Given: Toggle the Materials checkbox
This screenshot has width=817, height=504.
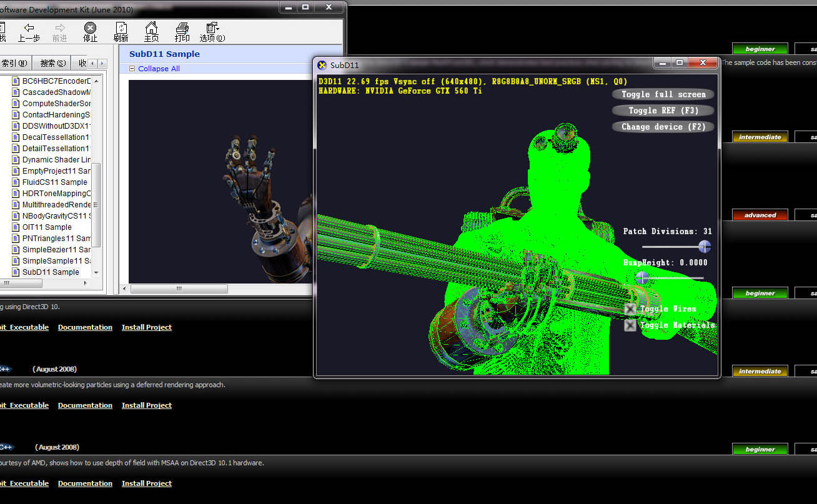Looking at the screenshot, I should [x=630, y=325].
